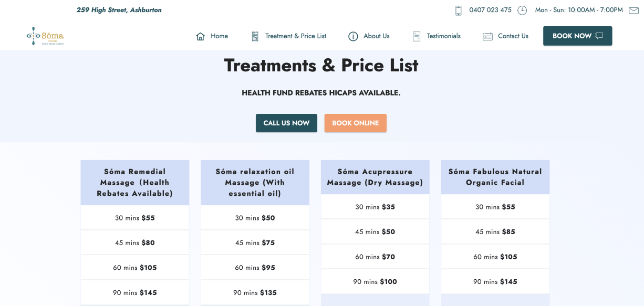Open the Home menu item
The height and width of the screenshot is (306, 644).
(x=219, y=36)
